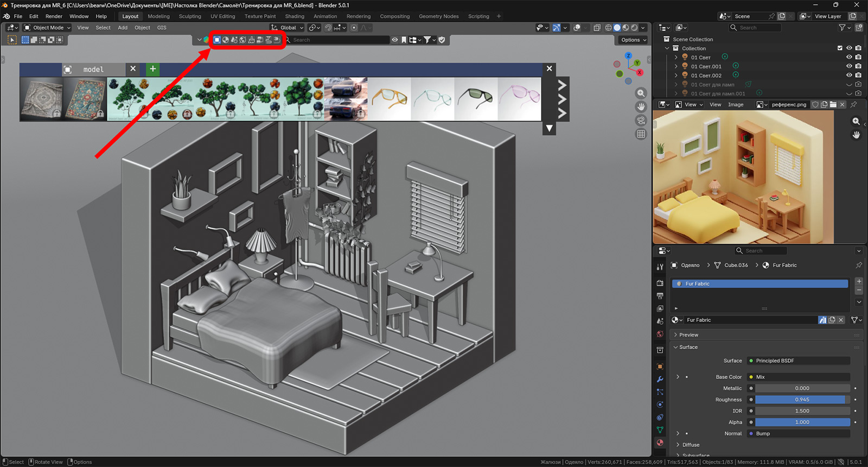Click the green plus tab button
The image size is (868, 467).
point(153,69)
